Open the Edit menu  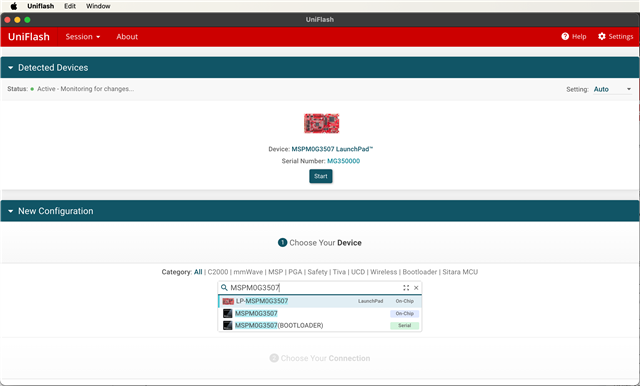coord(70,6)
